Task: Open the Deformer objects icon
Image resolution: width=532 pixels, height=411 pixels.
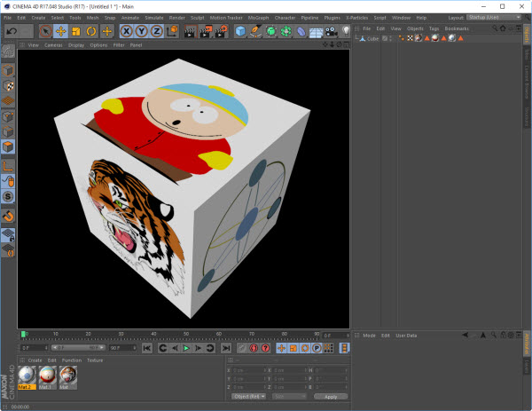Action: click(301, 31)
